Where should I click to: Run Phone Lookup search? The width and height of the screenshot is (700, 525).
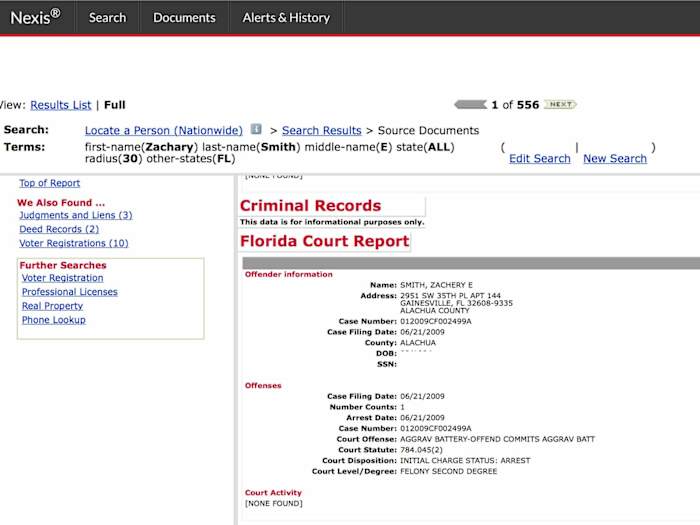tap(54, 320)
